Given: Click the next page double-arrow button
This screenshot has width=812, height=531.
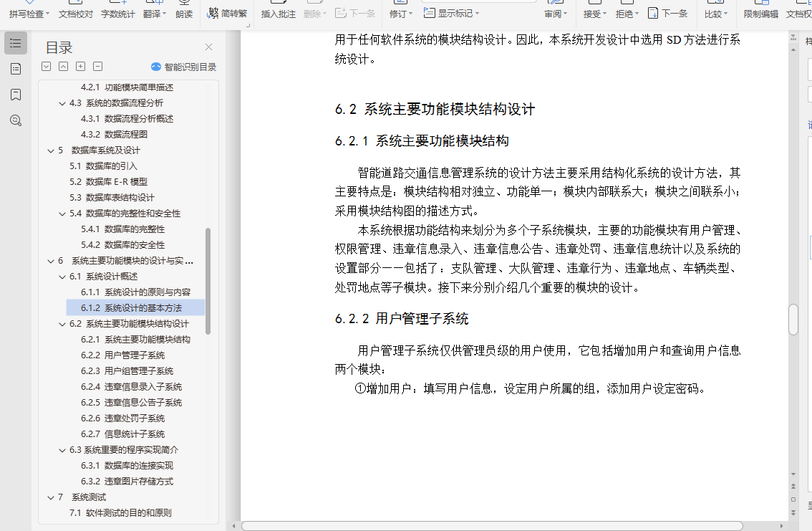Looking at the screenshot, I should click(793, 513).
